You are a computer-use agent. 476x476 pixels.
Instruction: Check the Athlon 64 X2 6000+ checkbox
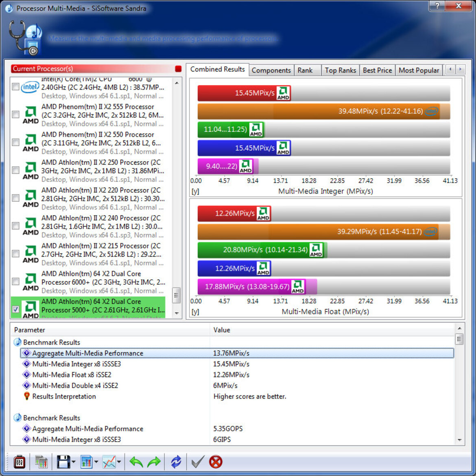[15, 282]
